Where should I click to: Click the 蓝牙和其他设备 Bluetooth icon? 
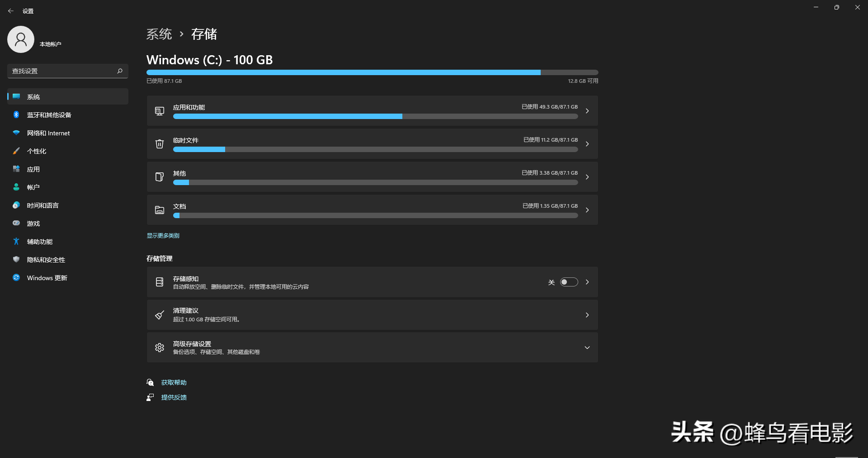[16, 114]
